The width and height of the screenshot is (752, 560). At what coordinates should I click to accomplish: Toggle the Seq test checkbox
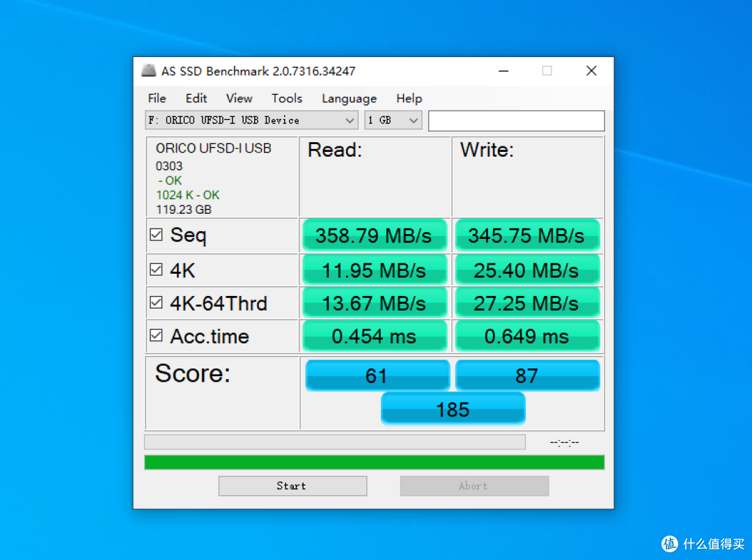click(x=156, y=235)
